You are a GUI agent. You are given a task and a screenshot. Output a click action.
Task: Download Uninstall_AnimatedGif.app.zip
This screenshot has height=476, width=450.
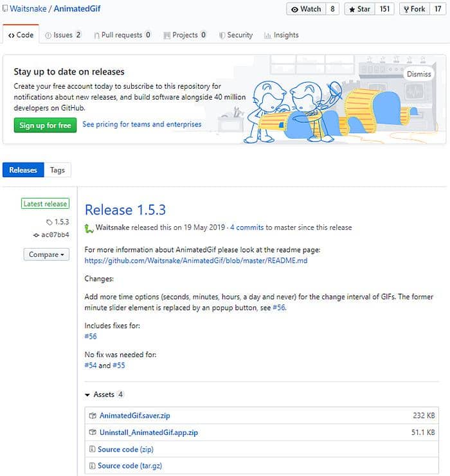pos(148,432)
